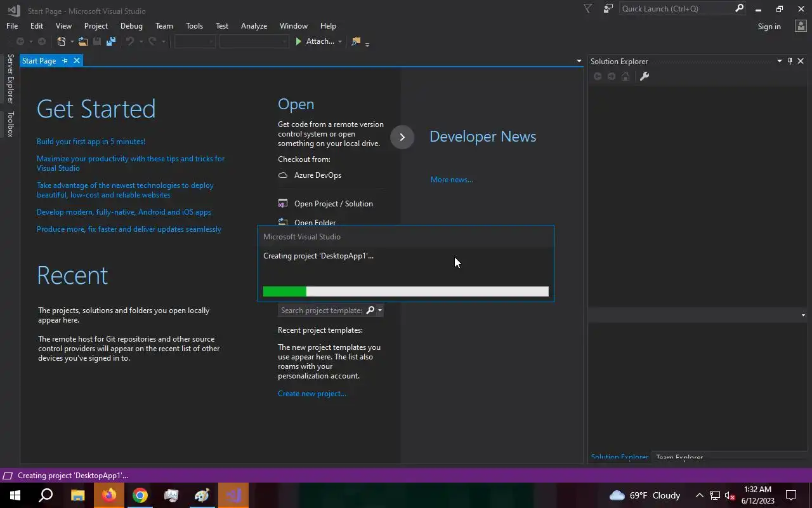The image size is (812, 508).
Task: Open the File menu
Action: [x=12, y=26]
